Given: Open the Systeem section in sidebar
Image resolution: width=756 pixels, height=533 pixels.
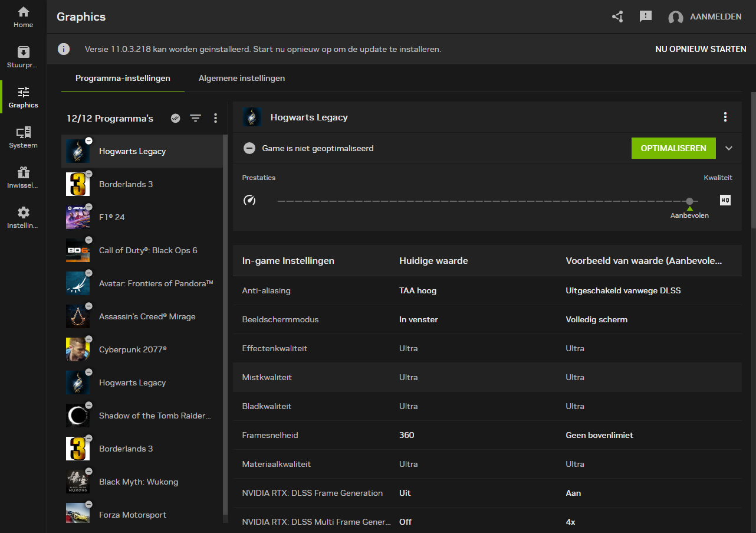Looking at the screenshot, I should coord(23,138).
